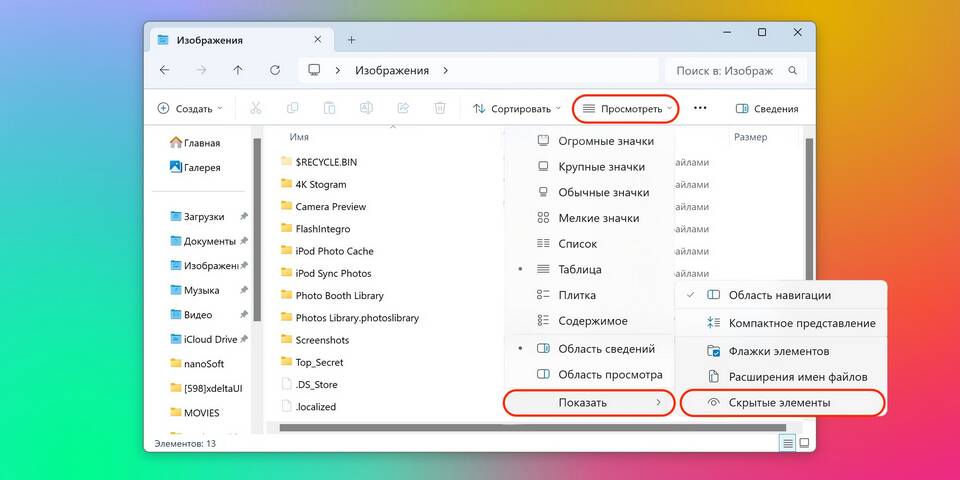Expand chevron after Изображения in address bar
Screen dimensions: 960x480
[x=446, y=70]
